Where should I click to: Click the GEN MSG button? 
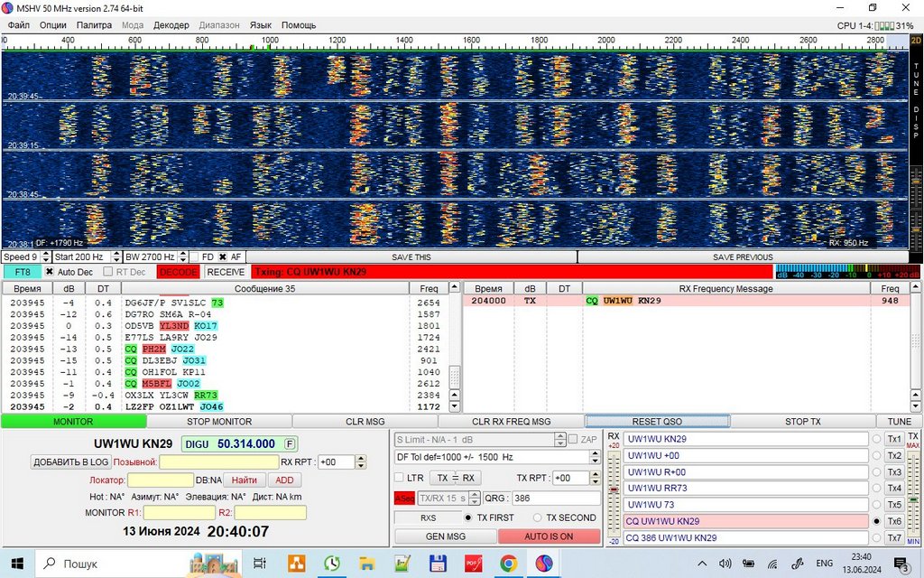pyautogui.click(x=446, y=536)
